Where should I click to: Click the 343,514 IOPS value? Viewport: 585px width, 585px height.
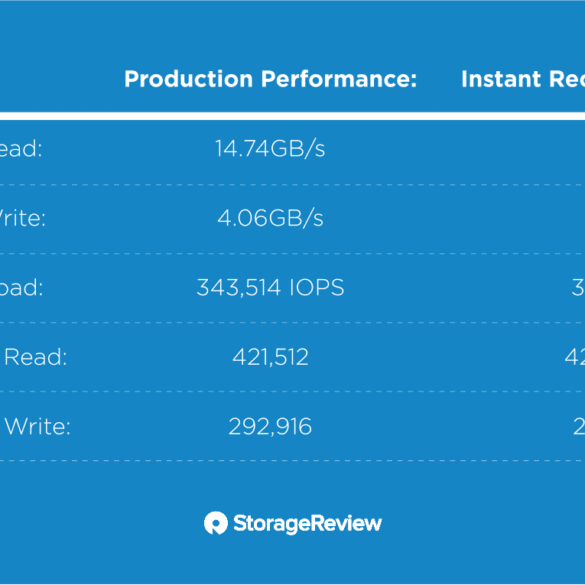tap(270, 287)
